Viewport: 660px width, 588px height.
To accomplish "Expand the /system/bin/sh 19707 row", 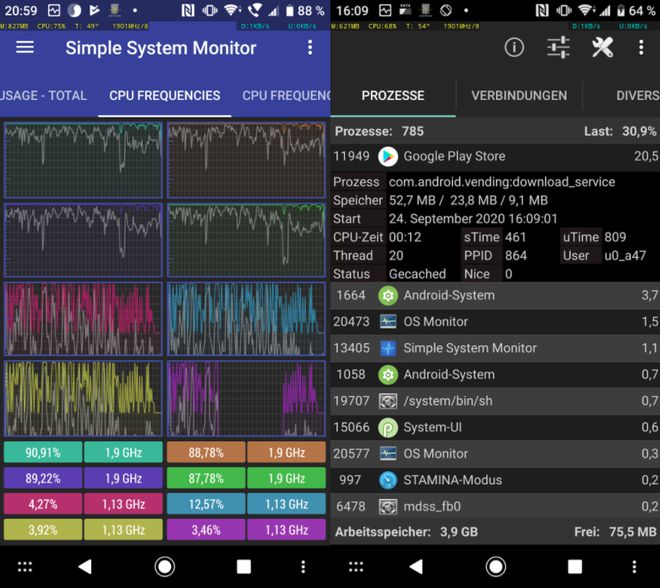I will pyautogui.click(x=495, y=401).
